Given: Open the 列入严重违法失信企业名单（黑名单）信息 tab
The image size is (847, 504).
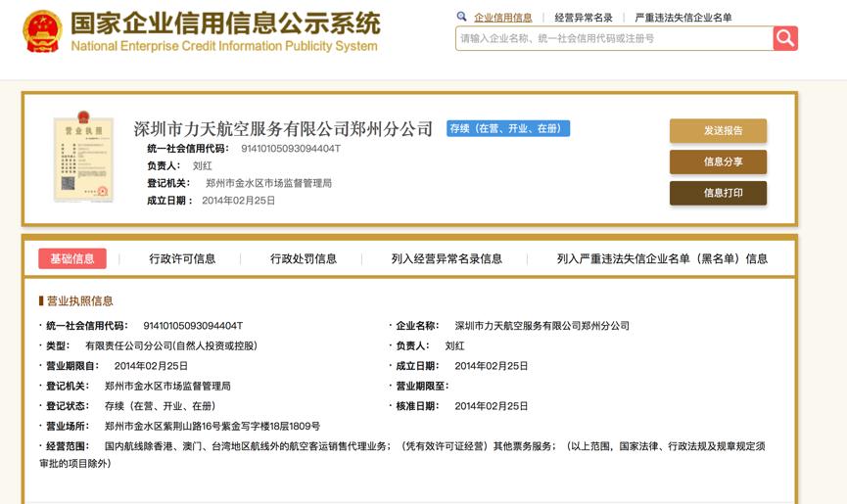Looking at the screenshot, I should click(662, 259).
